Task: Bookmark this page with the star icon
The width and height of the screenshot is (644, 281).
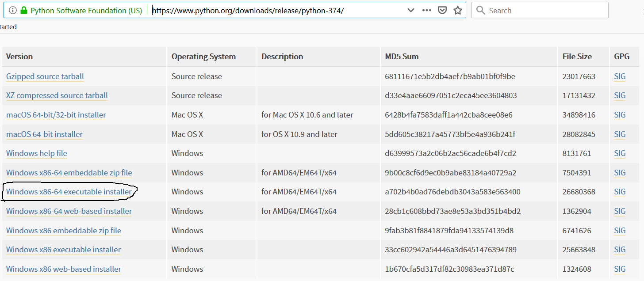Action: [458, 11]
